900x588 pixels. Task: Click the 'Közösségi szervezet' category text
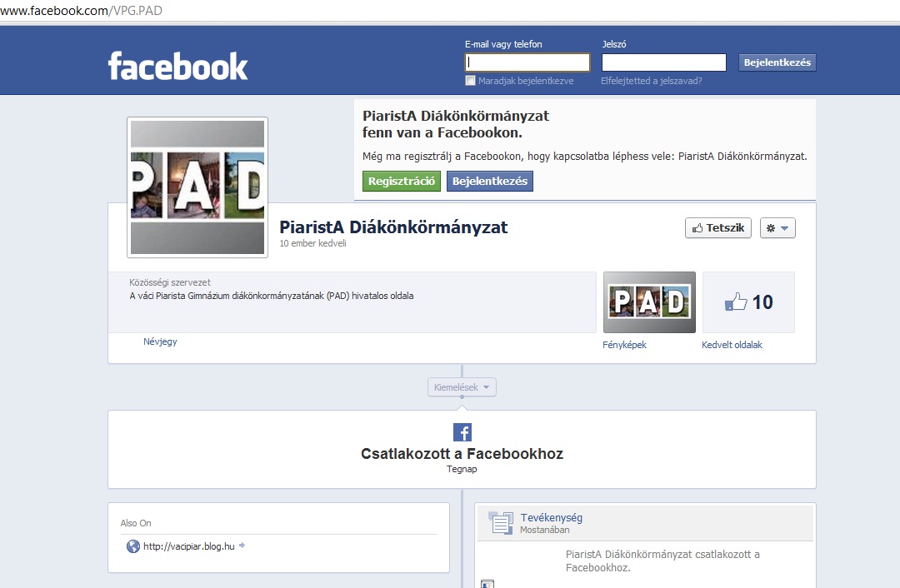tap(170, 282)
